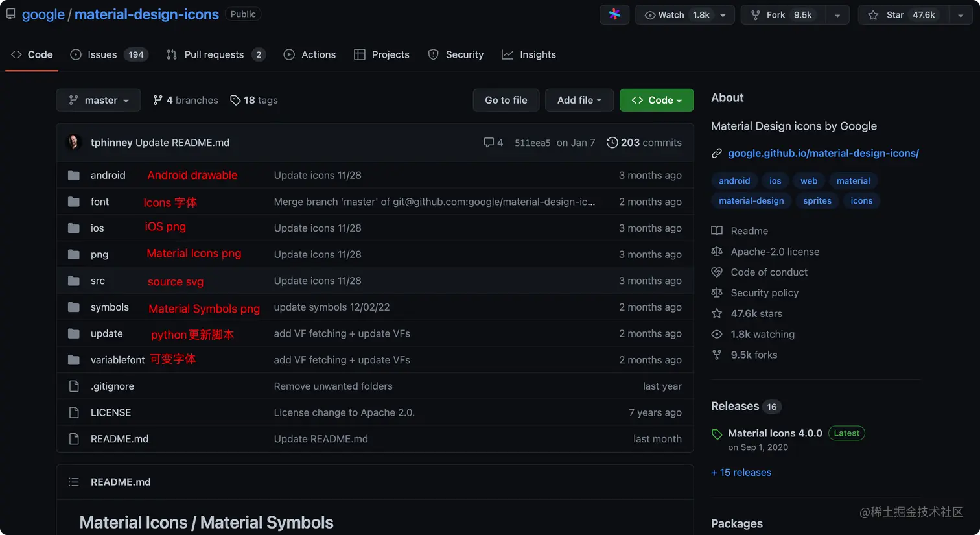Viewport: 980px width, 535px height.
Task: Click the src folder icon
Action: tap(74, 281)
